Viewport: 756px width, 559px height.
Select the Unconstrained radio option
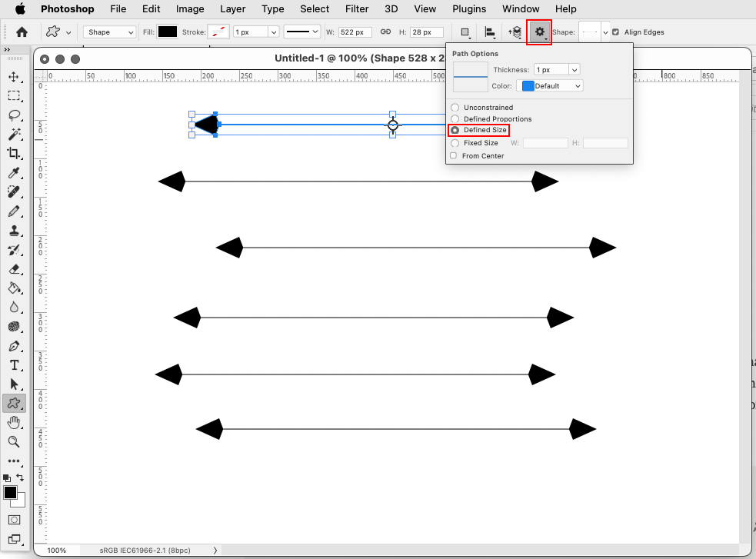[455, 107]
